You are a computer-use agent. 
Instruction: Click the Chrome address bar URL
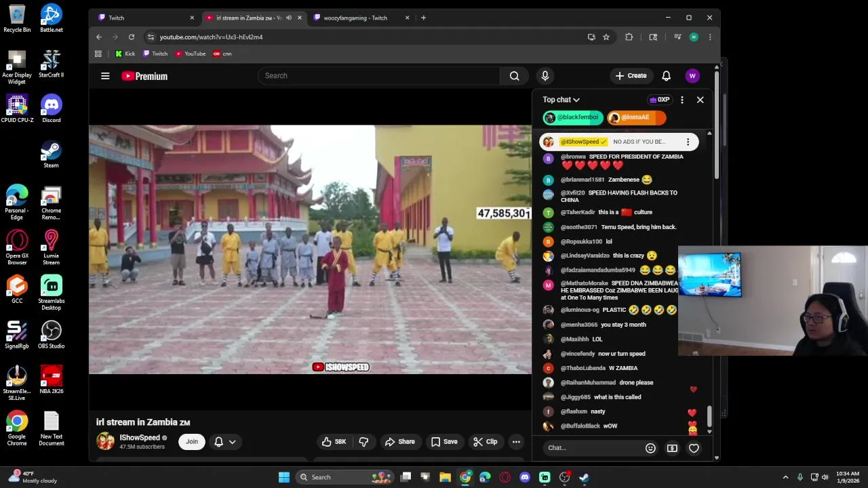click(x=211, y=37)
